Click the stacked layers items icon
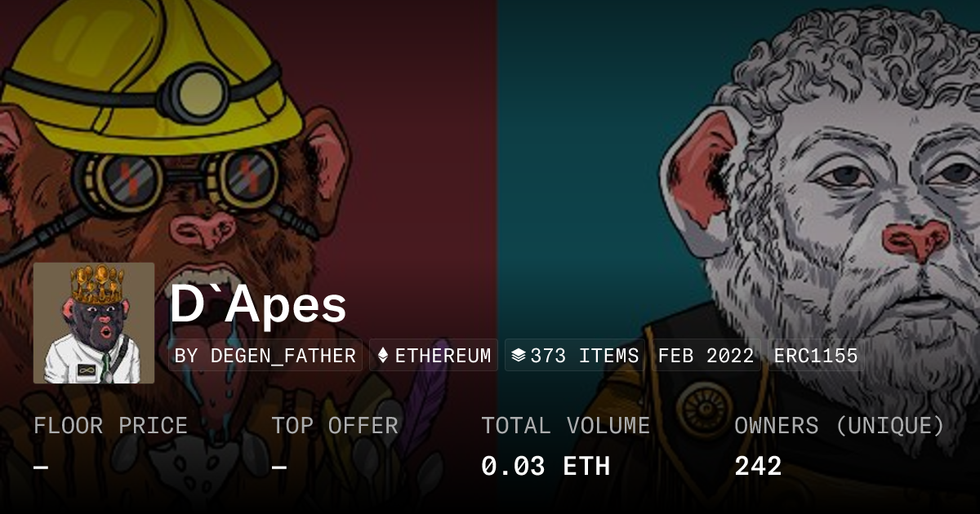 point(518,356)
